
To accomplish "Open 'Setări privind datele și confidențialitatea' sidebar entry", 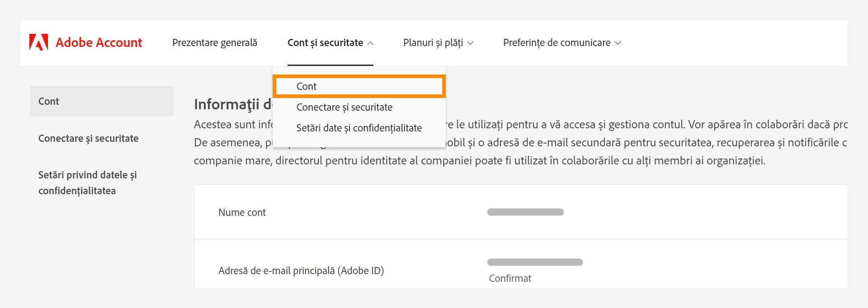I will (88, 182).
